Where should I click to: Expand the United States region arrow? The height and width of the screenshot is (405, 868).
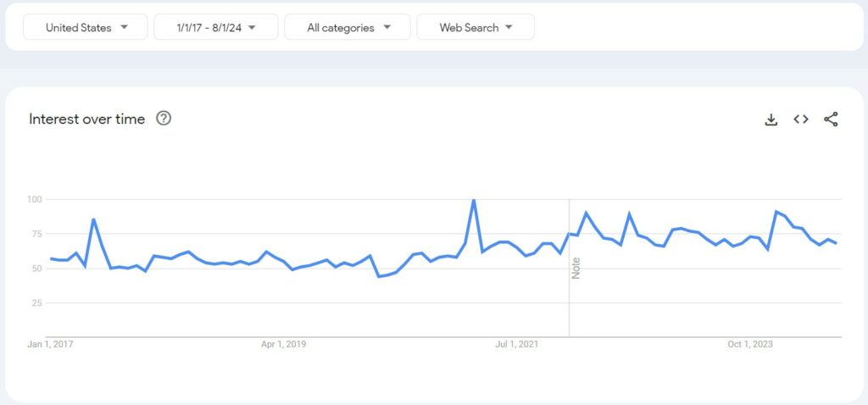124,27
